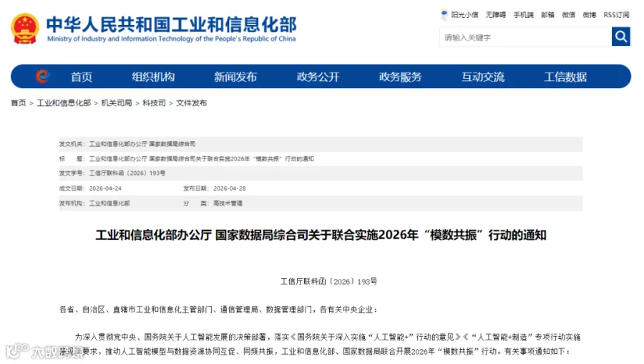Click the 成文日期 value 2026-04-24
The width and height of the screenshot is (644, 364).
[105, 188]
